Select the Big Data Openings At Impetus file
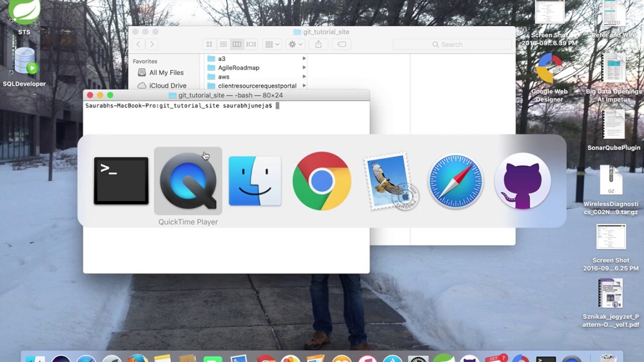This screenshot has height=362, width=644. click(x=614, y=78)
